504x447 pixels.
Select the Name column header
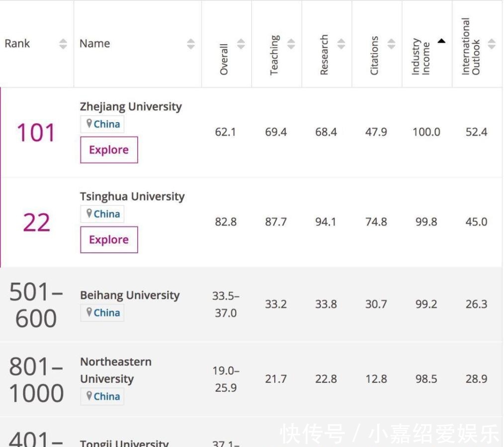[x=94, y=44]
